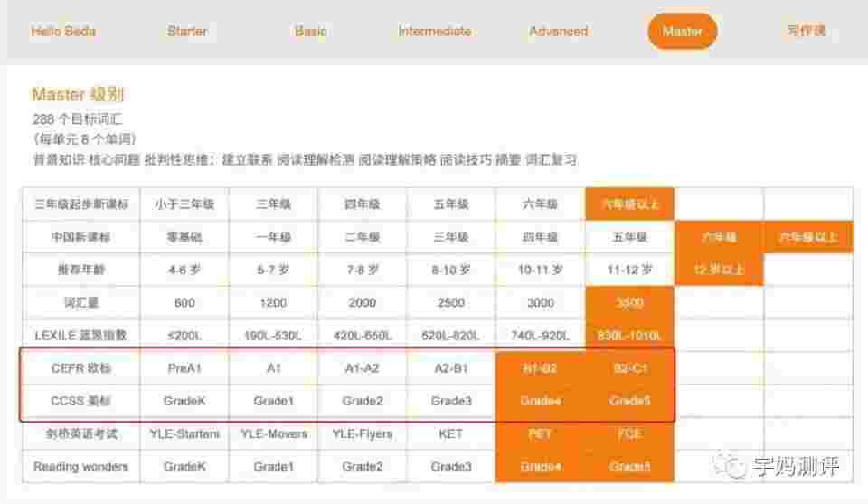Select 'GradeK' in the Reading wonders row
The width and height of the screenshot is (868, 504).
point(184,466)
